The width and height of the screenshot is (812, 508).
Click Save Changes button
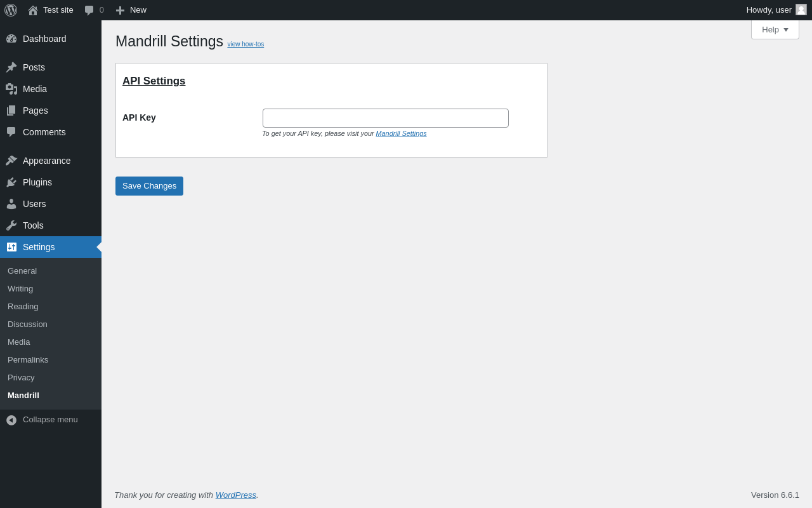[x=149, y=186]
